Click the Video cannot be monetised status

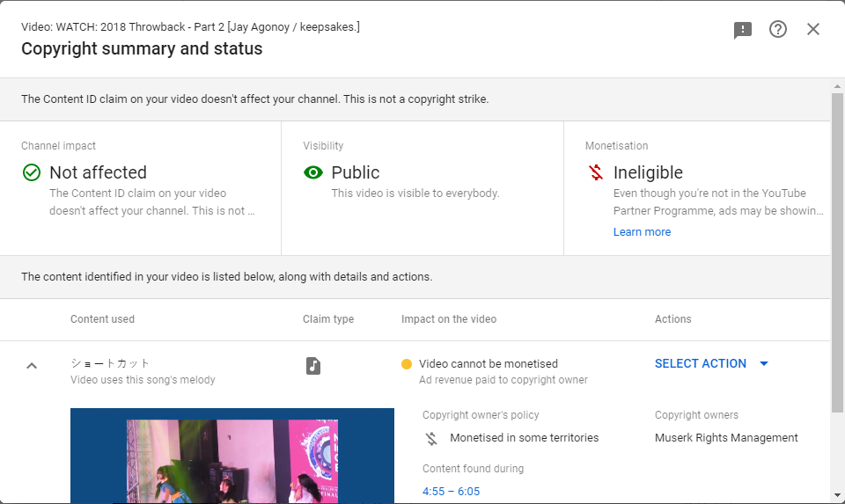[489, 364]
